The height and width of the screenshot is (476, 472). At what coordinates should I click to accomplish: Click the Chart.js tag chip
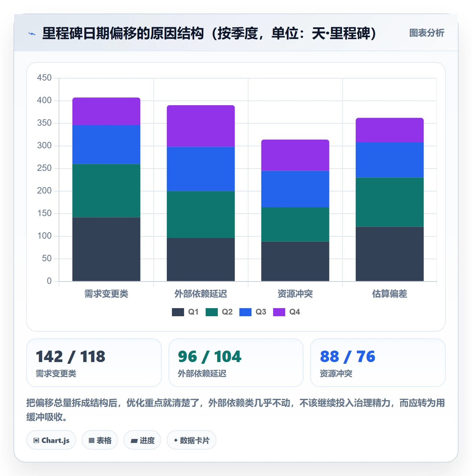point(51,440)
